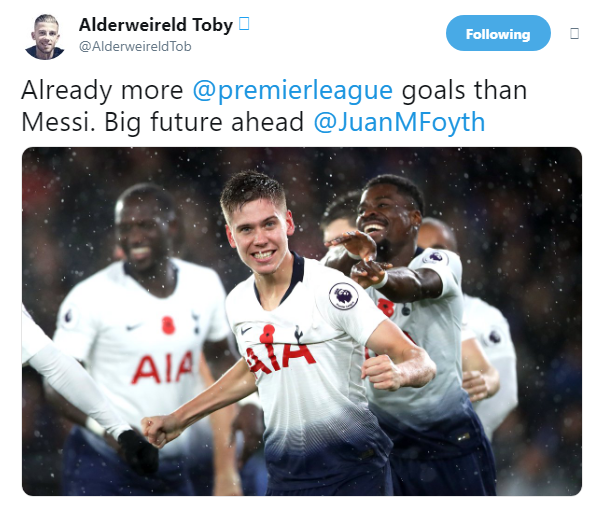Open the tweet options caret next to Following

tap(575, 34)
